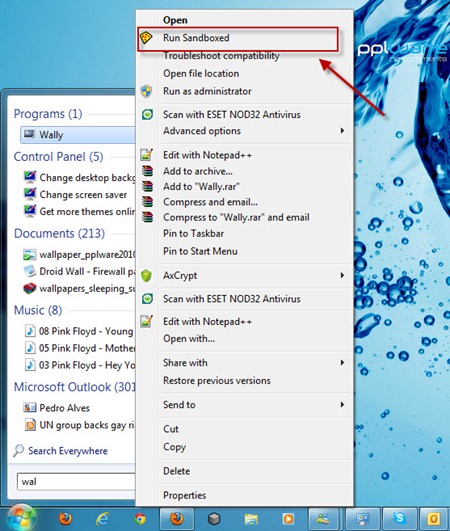Launch Google Chrome from the taskbar

pos(140,519)
